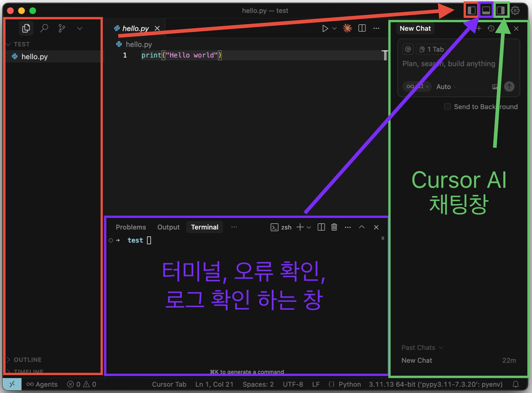Open the Auto model dropdown
This screenshot has height=393, width=532.
pos(446,87)
